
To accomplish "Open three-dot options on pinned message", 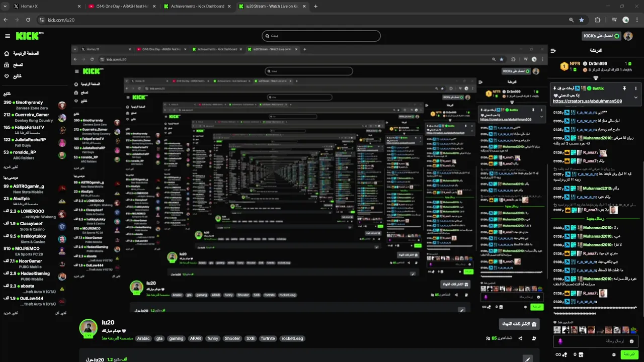I will pyautogui.click(x=635, y=88).
